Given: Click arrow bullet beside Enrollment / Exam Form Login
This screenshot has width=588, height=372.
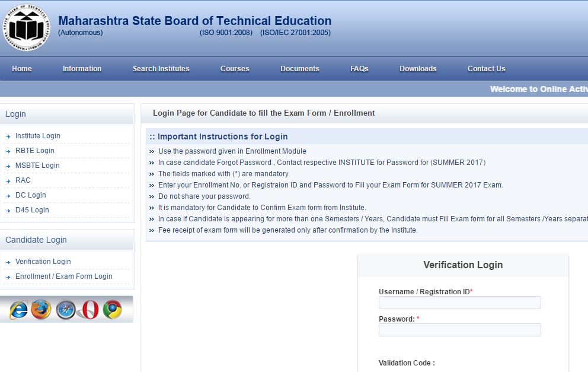Looking at the screenshot, I should (8, 277).
